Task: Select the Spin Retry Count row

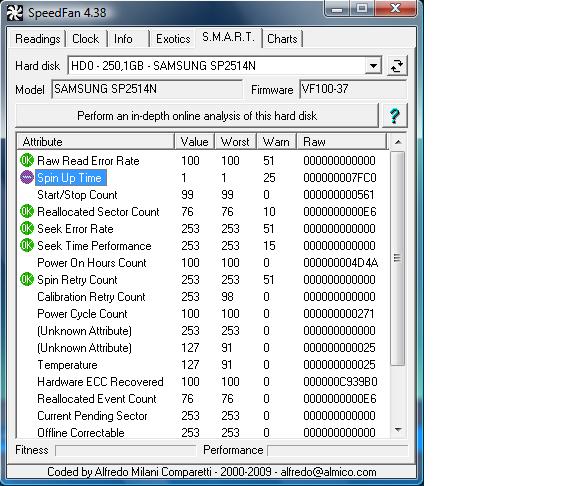Action: tap(203, 280)
